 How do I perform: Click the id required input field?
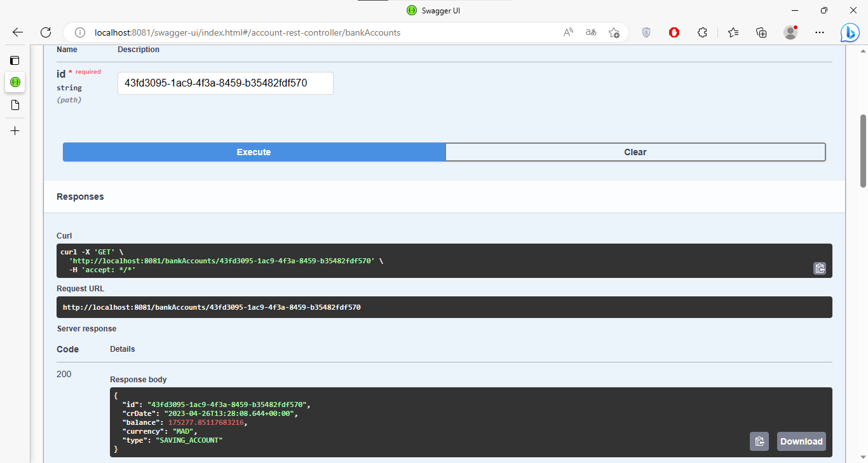[225, 83]
